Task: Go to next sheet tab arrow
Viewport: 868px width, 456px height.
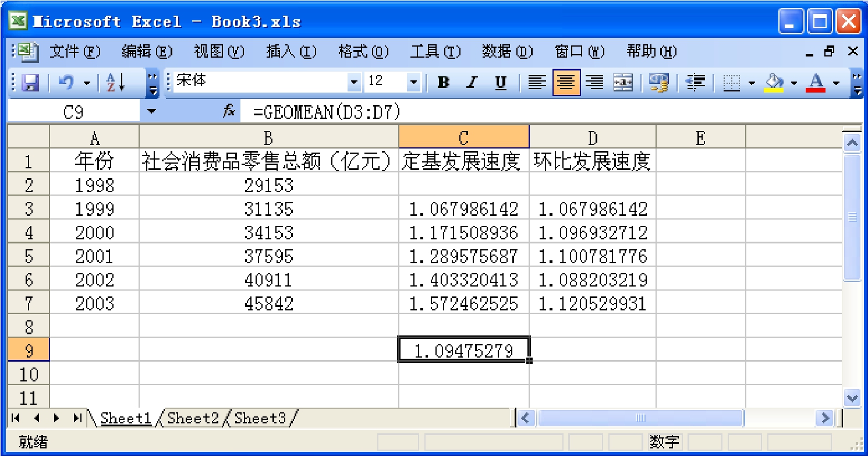Action: [56, 418]
